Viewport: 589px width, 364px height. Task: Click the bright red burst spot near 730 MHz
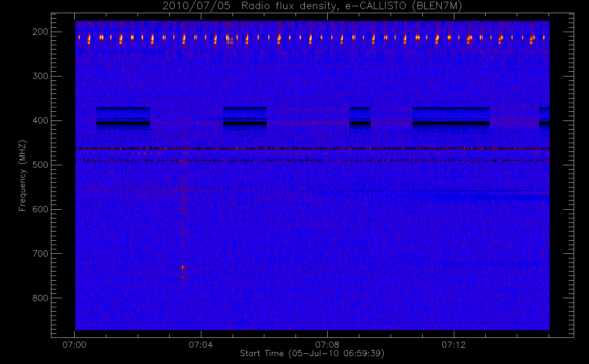pyautogui.click(x=183, y=267)
